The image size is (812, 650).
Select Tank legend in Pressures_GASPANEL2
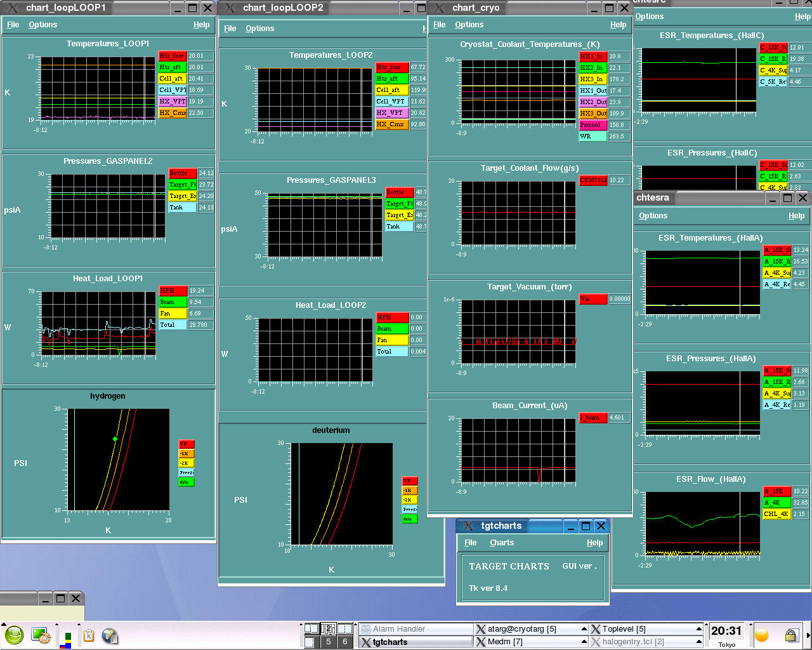point(183,208)
